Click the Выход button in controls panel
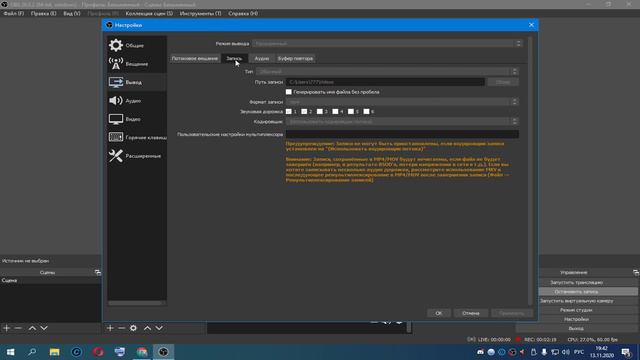This screenshot has width=640, height=360. [576, 328]
